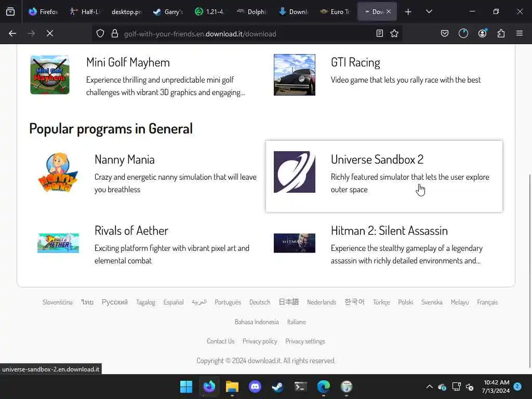
Task: Switch language to 日本語
Action: pyautogui.click(x=289, y=302)
